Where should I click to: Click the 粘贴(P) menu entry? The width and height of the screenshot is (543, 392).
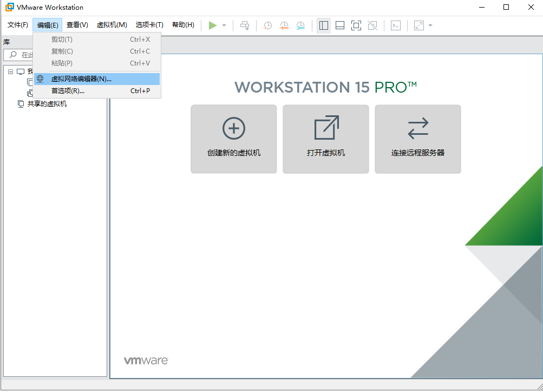coord(97,63)
